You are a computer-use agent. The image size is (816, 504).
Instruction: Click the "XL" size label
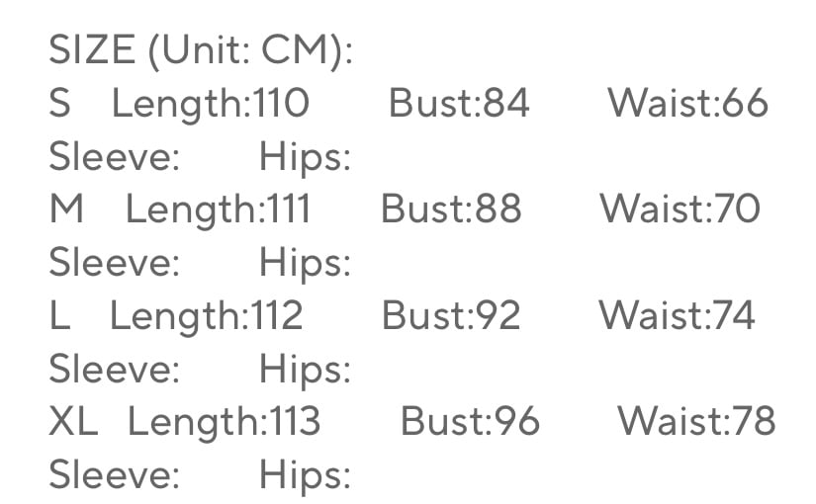[73, 422]
